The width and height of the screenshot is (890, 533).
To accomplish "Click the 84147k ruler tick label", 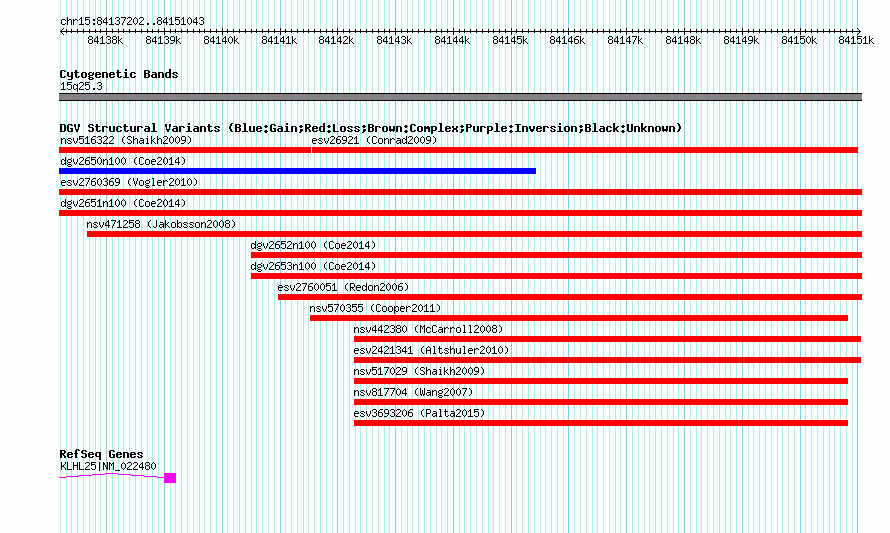I will coord(625,40).
